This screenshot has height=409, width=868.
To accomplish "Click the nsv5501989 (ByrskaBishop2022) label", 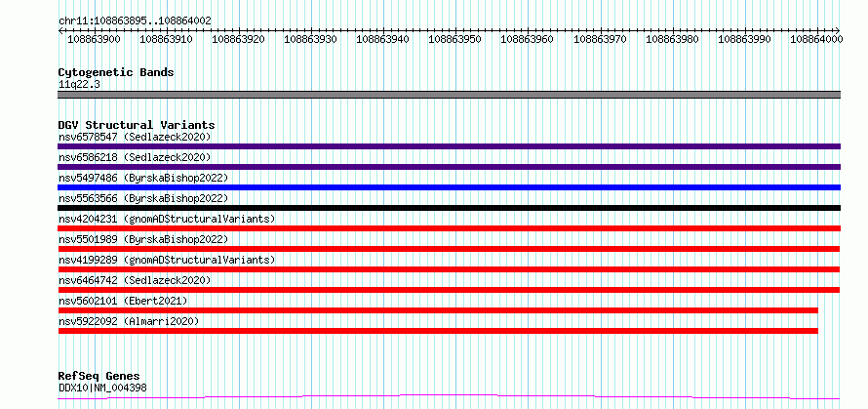I will (x=143, y=239).
